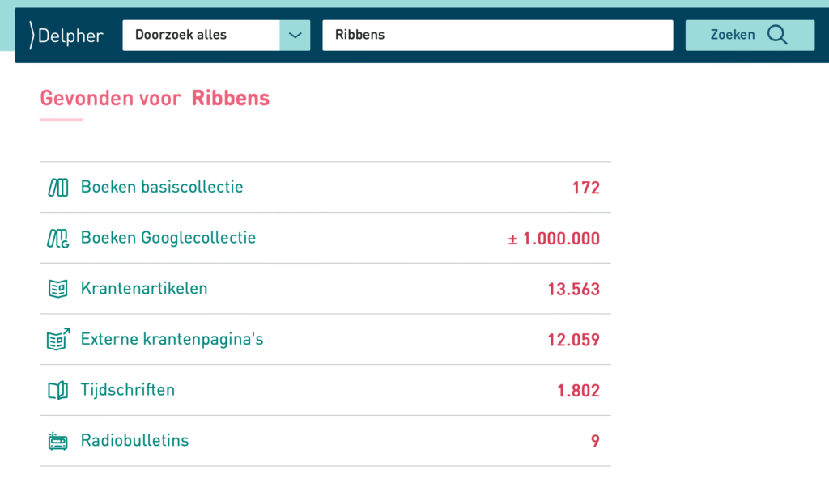Open Boeken Googlecollectie results
The width and height of the screenshot is (829, 504).
pyautogui.click(x=325, y=238)
